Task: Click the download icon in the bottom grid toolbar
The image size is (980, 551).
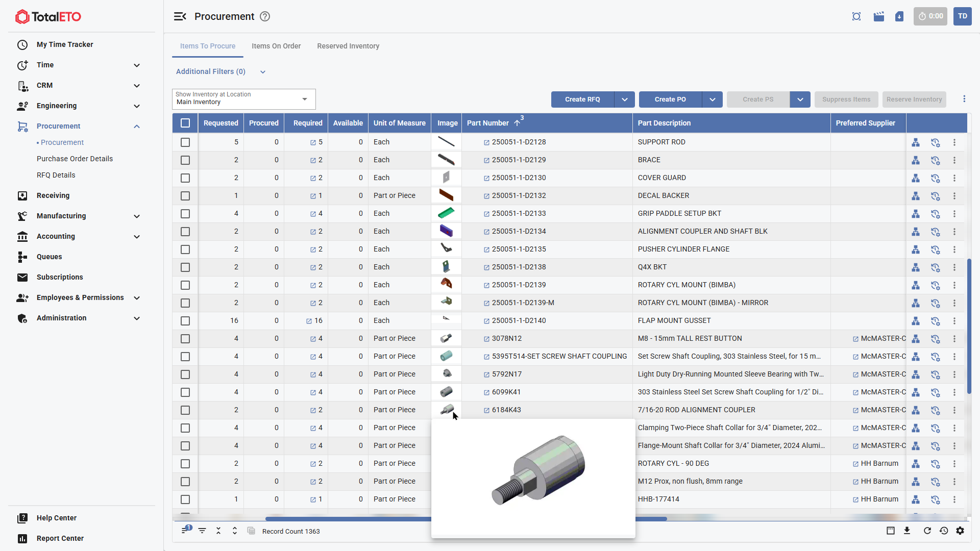Action: click(x=907, y=531)
